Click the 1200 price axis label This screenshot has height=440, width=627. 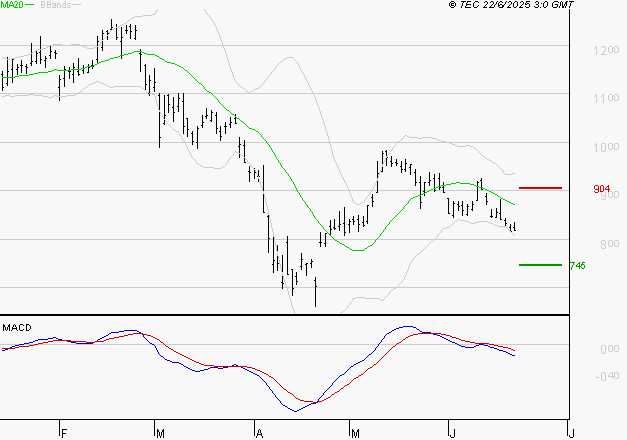coord(606,50)
